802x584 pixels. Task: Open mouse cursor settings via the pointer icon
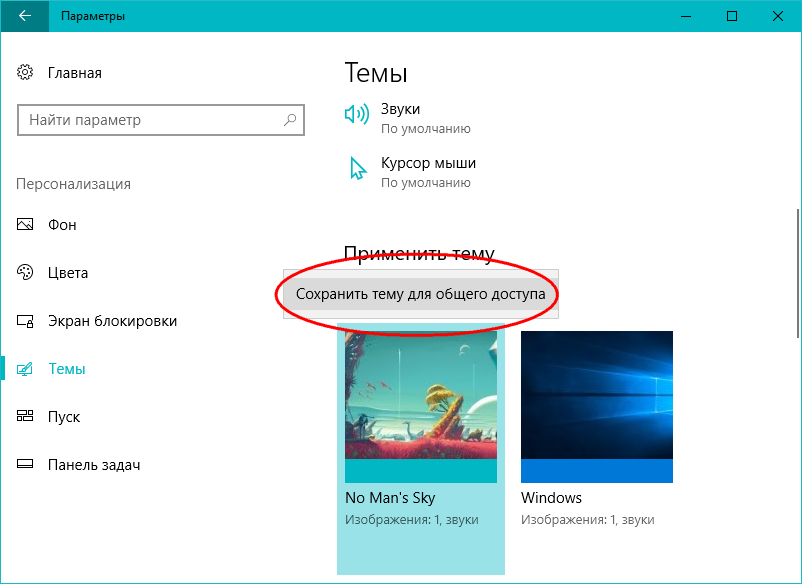tap(358, 168)
